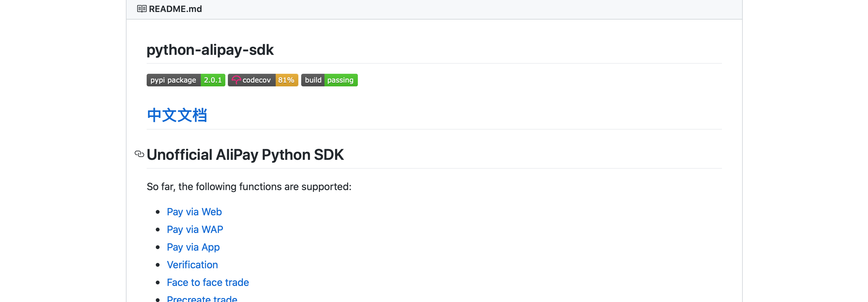Click the README.md file title
This screenshot has width=868, height=302.
click(x=175, y=9)
